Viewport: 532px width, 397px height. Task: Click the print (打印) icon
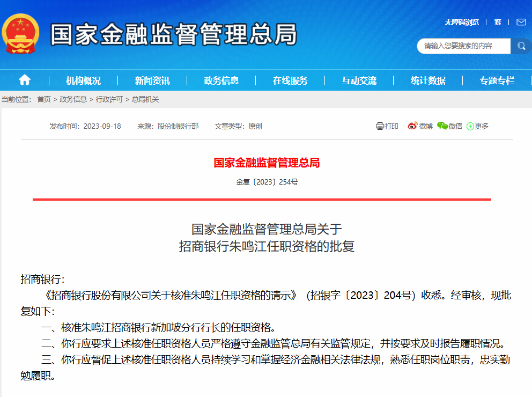pyautogui.click(x=380, y=126)
